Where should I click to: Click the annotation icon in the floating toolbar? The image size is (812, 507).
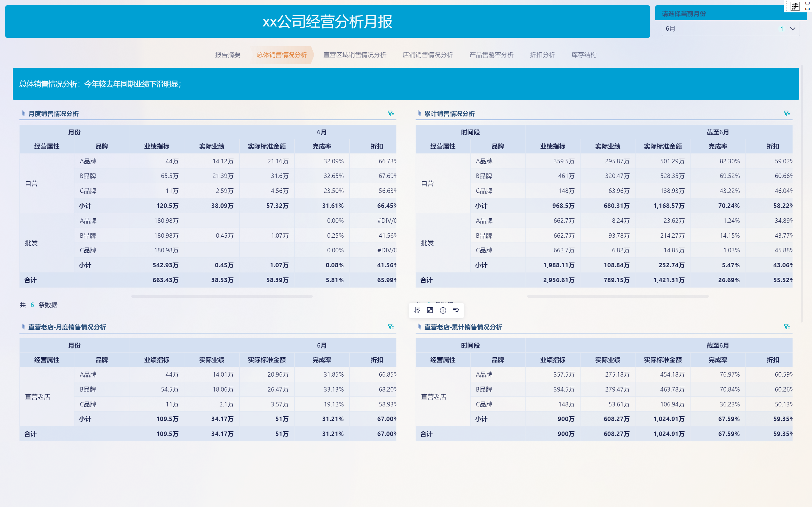(456, 310)
